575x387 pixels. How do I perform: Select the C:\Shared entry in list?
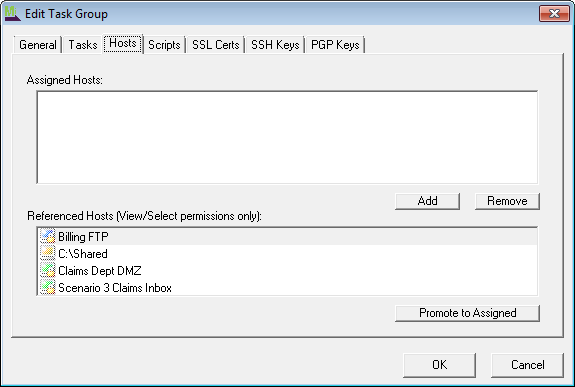(x=288, y=253)
